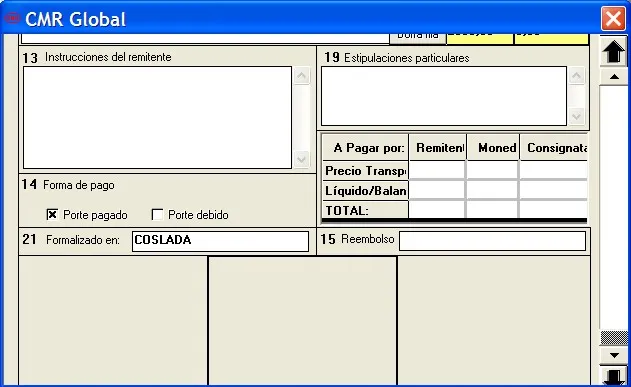Viewport: 631px width, 387px height.
Task: Click the vertical scrollbar down arrow
Action: (x=614, y=355)
